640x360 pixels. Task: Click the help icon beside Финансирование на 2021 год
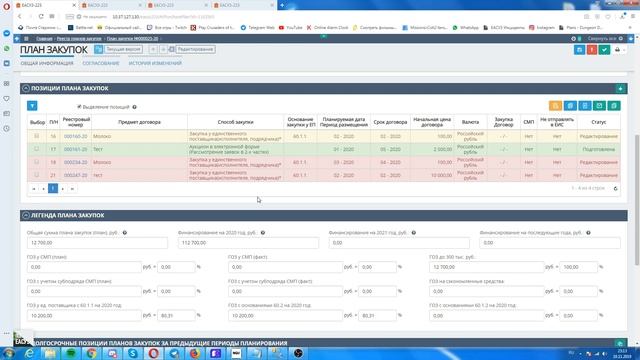[x=413, y=233]
